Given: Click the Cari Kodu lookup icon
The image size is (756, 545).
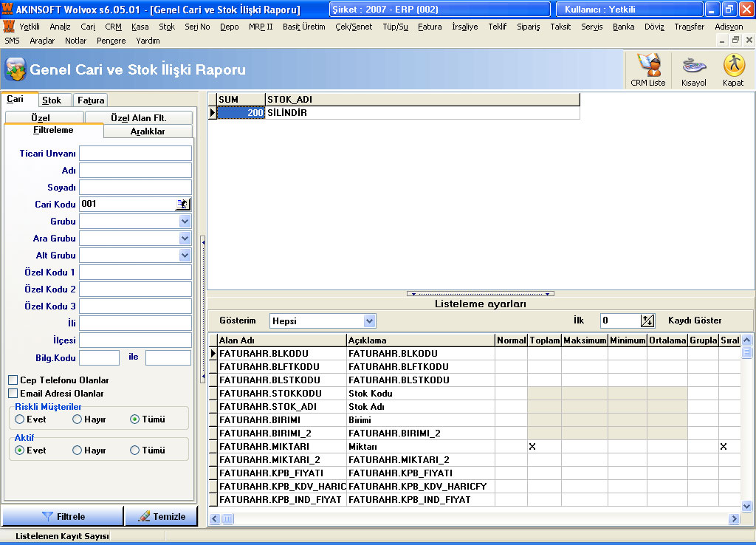Looking at the screenshot, I should tap(182, 204).
